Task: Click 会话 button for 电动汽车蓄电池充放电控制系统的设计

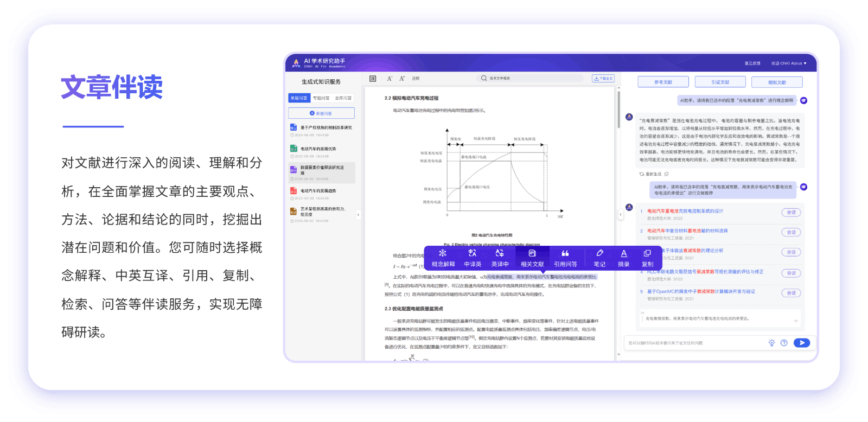Action: (x=791, y=213)
